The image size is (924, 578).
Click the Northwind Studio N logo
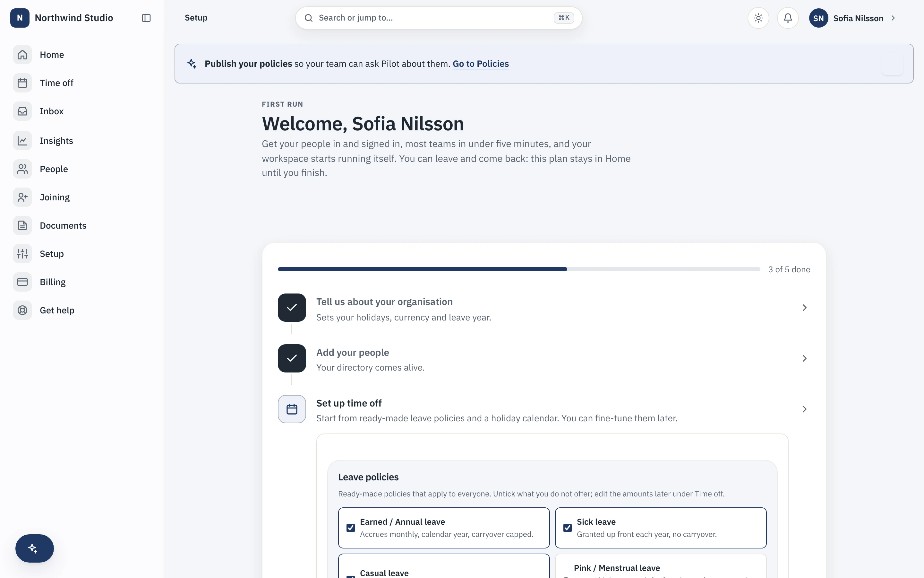(20, 18)
